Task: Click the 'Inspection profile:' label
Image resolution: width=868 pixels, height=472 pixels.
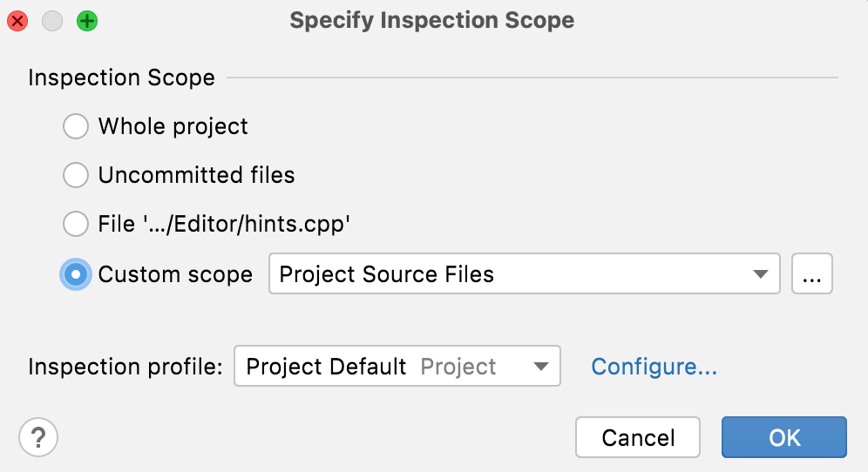Action: pyautogui.click(x=125, y=367)
